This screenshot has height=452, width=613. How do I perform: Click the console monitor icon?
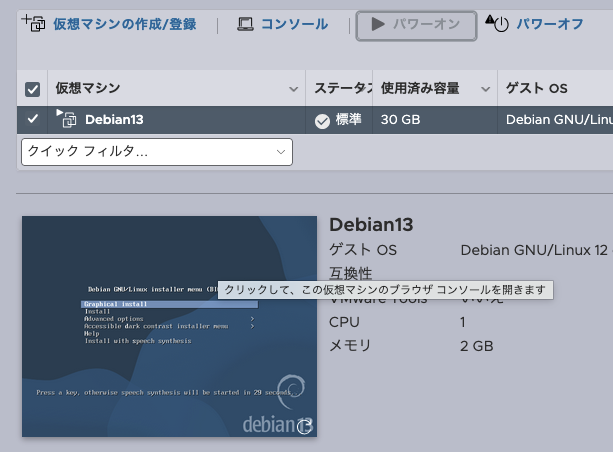click(246, 24)
